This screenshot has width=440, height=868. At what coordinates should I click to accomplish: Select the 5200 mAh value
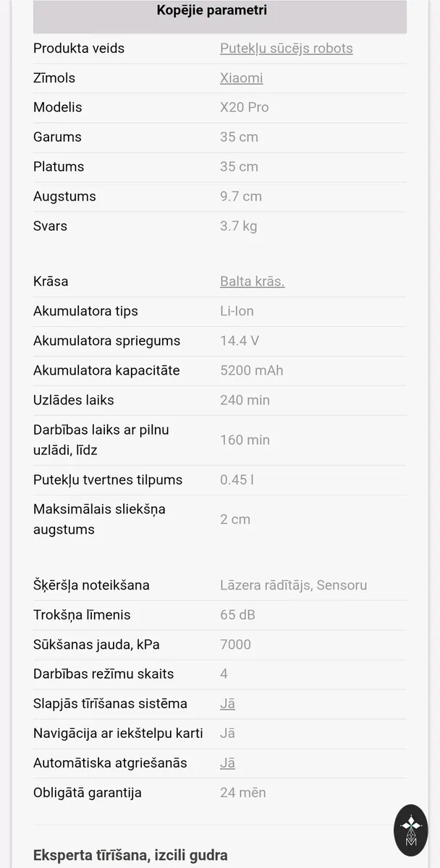coord(252,370)
